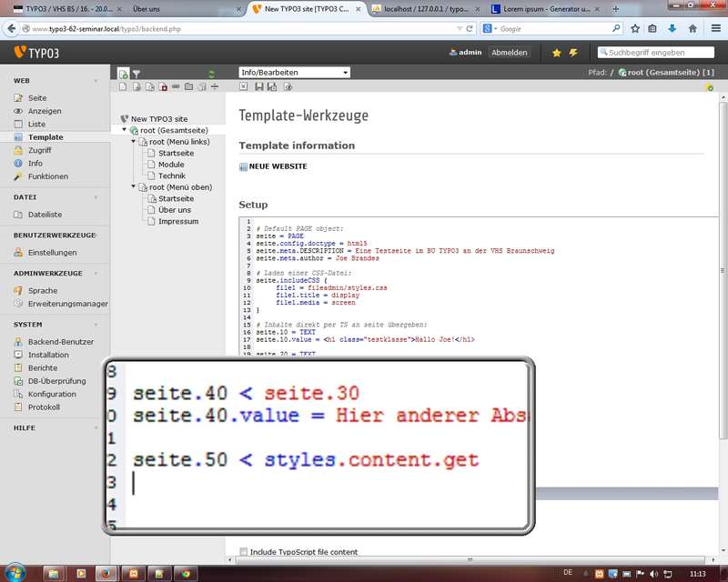Click the filter icon above the page tree

click(136, 74)
